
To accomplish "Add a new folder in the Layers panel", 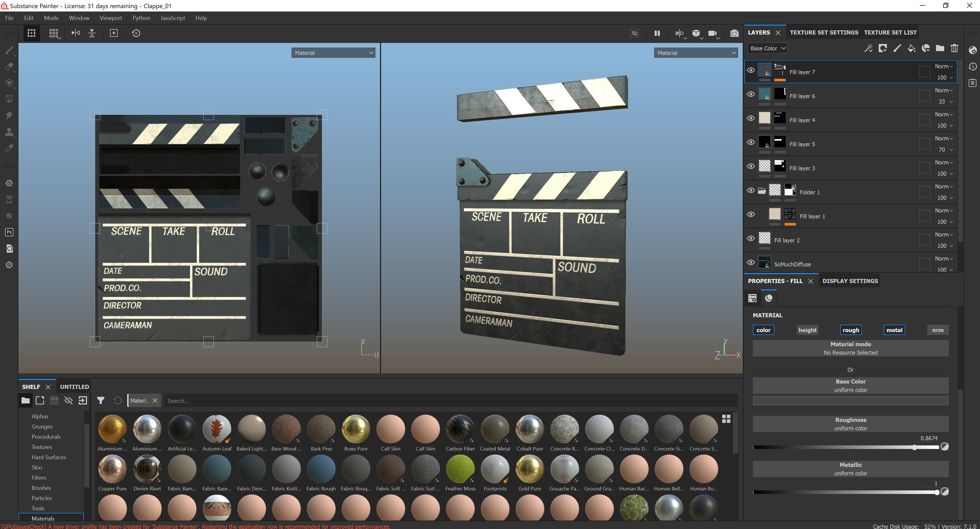I will (940, 48).
